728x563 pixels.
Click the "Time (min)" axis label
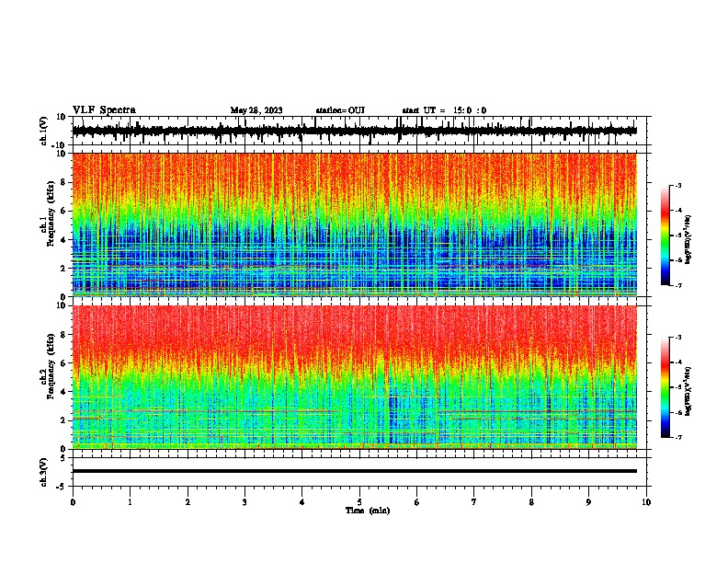[x=368, y=511]
